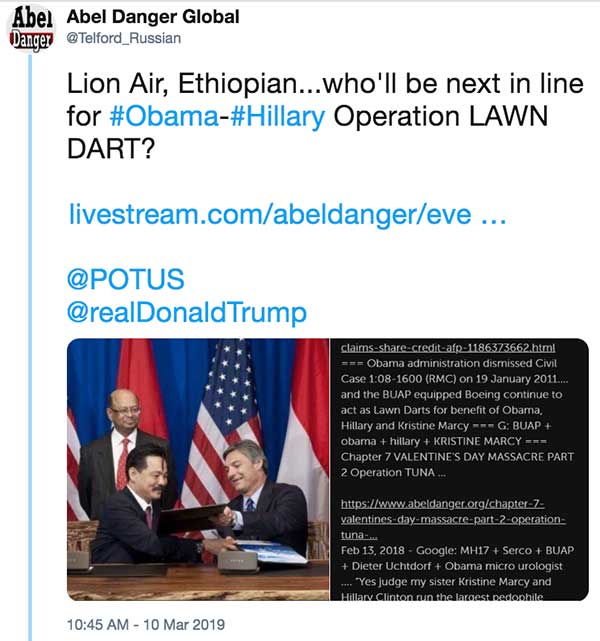Follow the livestream.com/abeldanger link
The height and width of the screenshot is (641, 600).
(287, 214)
